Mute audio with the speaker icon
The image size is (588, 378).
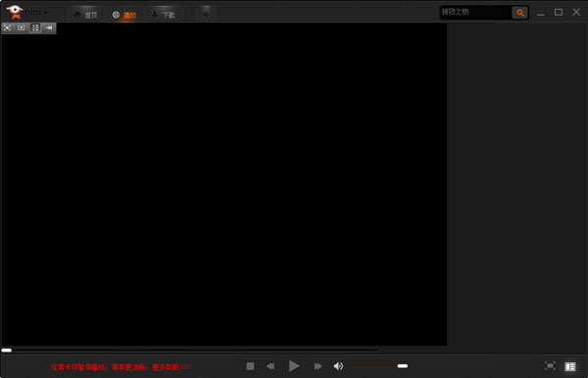[338, 366]
